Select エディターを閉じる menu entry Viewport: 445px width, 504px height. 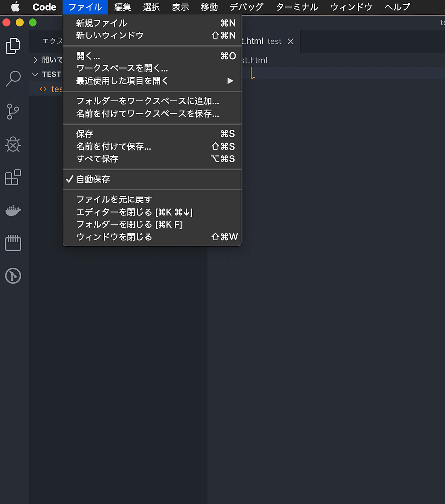[152, 212]
